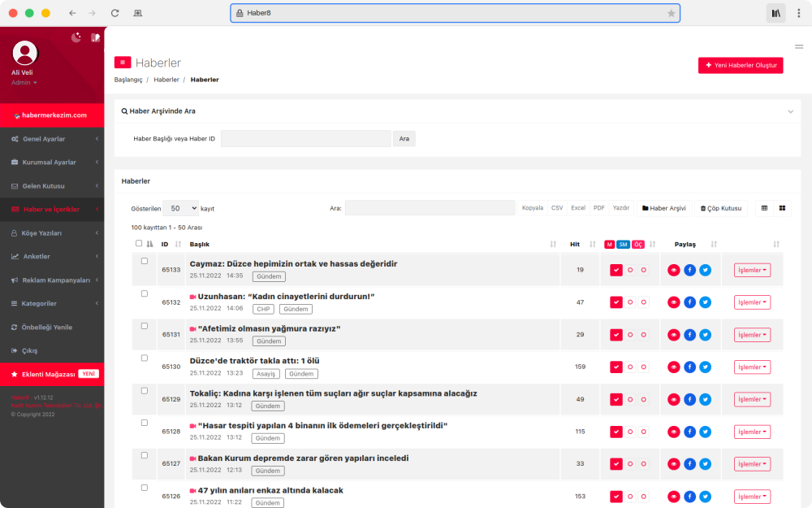
Task: Open the Haber Arşivi folder
Action: pyautogui.click(x=664, y=208)
